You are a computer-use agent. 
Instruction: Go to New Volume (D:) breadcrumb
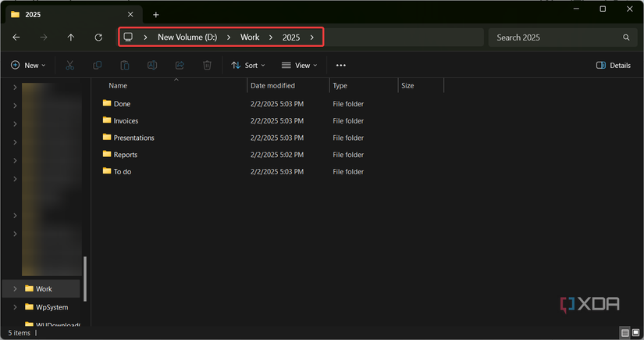click(187, 38)
